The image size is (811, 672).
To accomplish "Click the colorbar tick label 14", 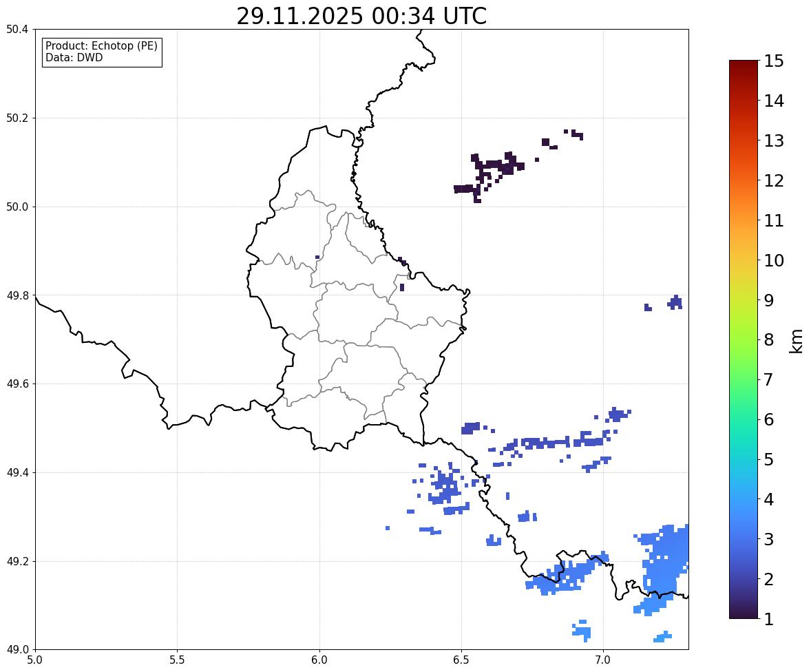I will tap(775, 101).
